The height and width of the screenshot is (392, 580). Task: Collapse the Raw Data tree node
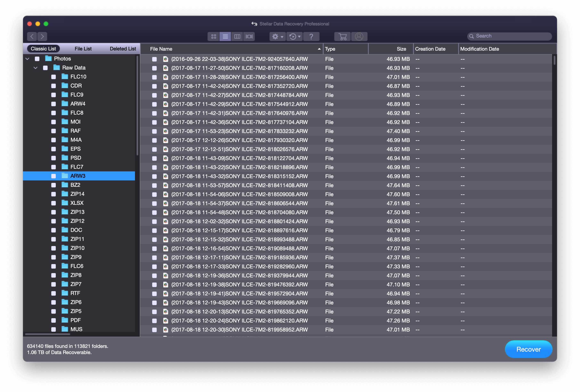pos(35,68)
